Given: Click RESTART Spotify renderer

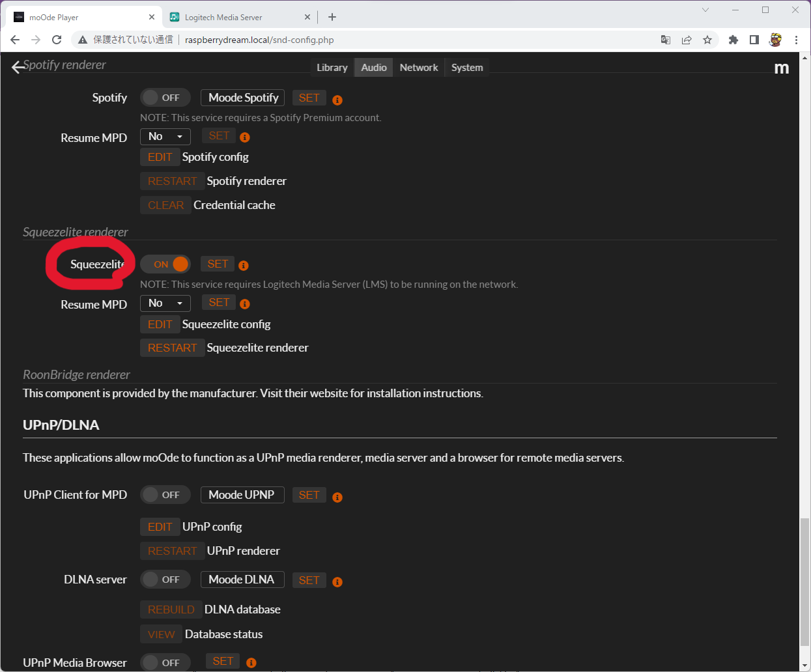Looking at the screenshot, I should pyautogui.click(x=172, y=181).
